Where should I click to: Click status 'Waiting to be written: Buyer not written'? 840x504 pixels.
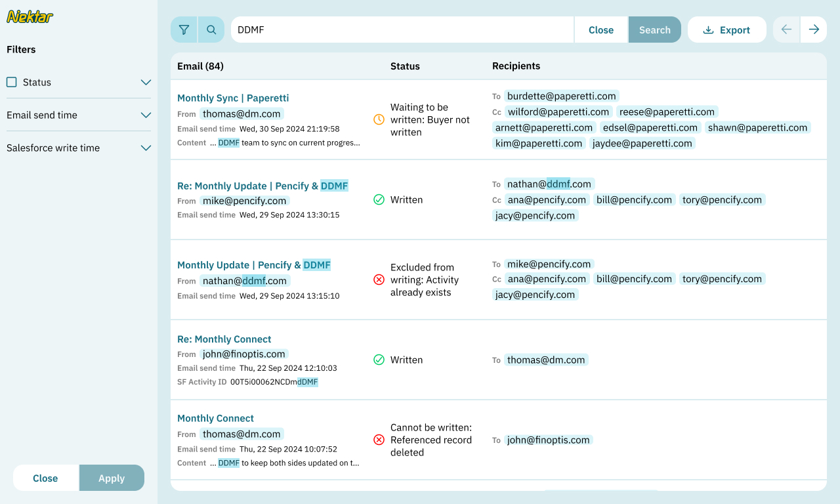pos(430,119)
